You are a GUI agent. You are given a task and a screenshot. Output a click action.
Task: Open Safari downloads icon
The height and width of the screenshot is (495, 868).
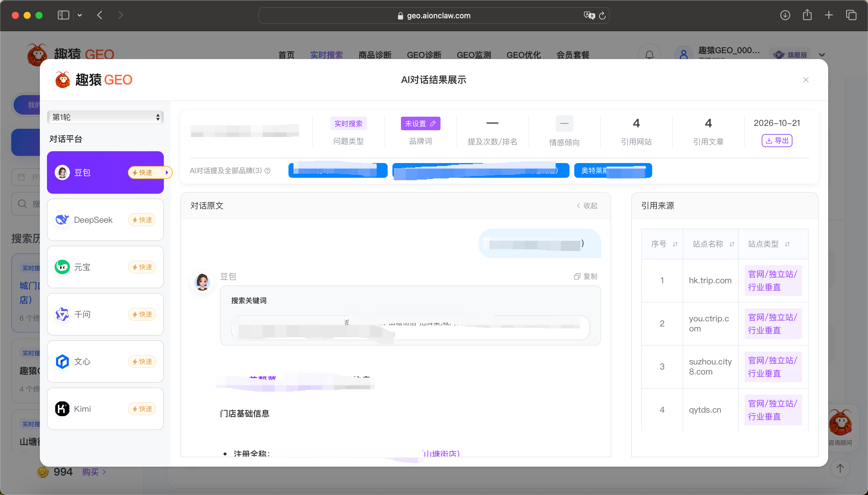(785, 15)
